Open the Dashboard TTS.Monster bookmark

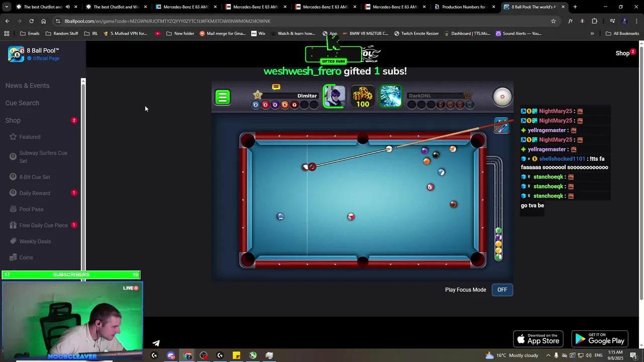[x=467, y=34]
